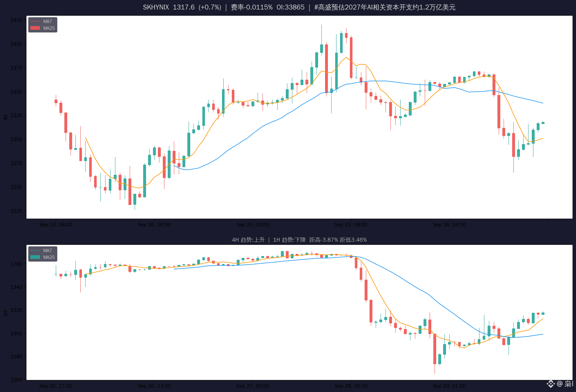Click the OI:33865 open interest label
The image size is (576, 392).
(290, 7)
